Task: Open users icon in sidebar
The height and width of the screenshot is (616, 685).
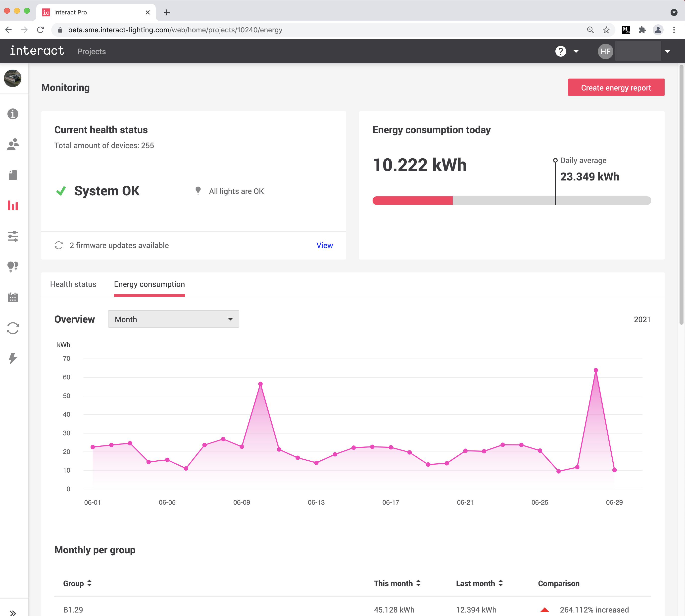Action: [13, 144]
